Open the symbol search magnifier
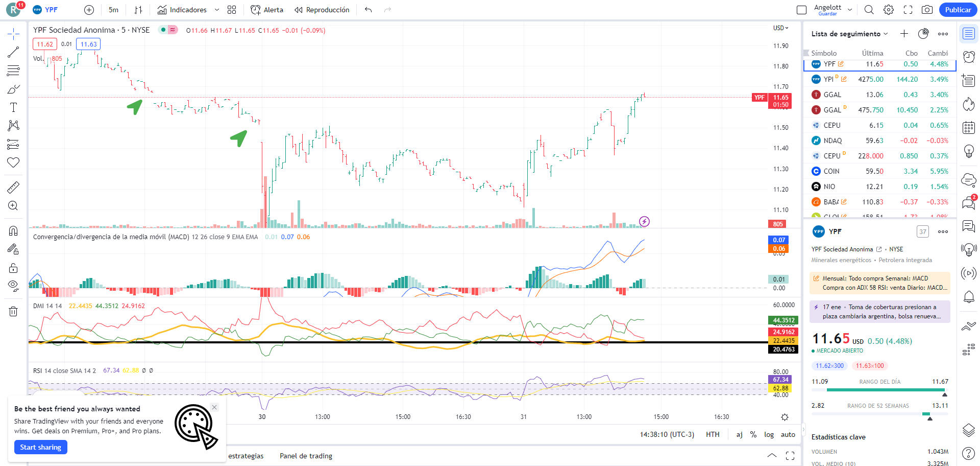The image size is (980, 466). 869,10
